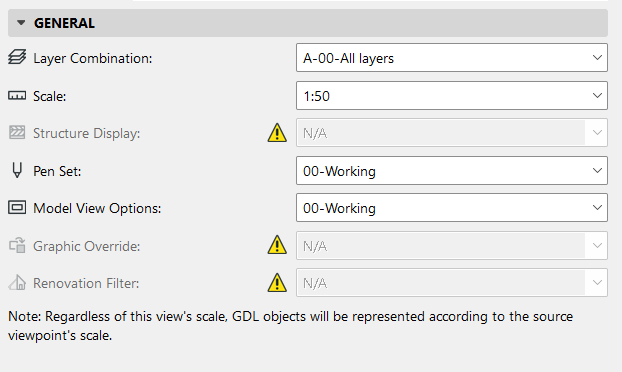
Task: Click the Layer Combination label text
Action: point(92,58)
